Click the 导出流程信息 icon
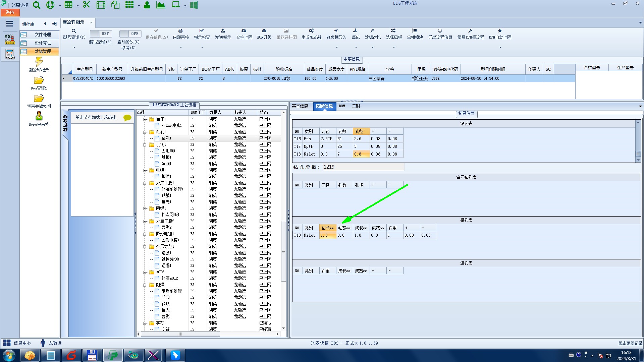This screenshot has height=362, width=644. [440, 31]
